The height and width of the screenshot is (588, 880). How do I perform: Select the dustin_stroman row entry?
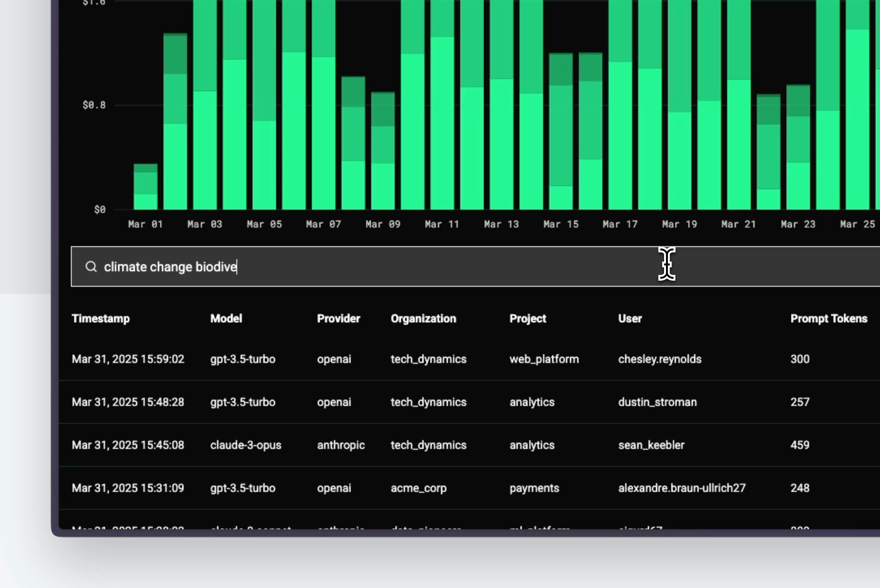pyautogui.click(x=657, y=402)
